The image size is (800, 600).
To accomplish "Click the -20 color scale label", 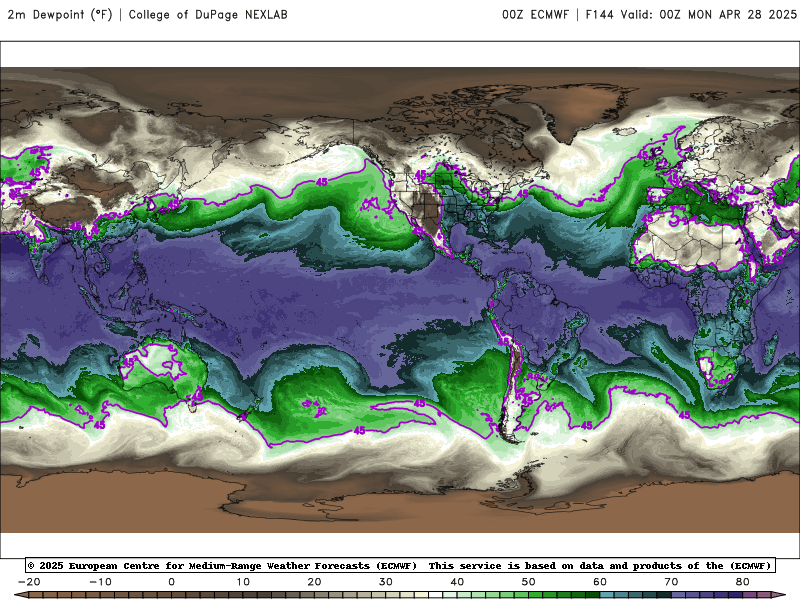I will click(x=29, y=582).
